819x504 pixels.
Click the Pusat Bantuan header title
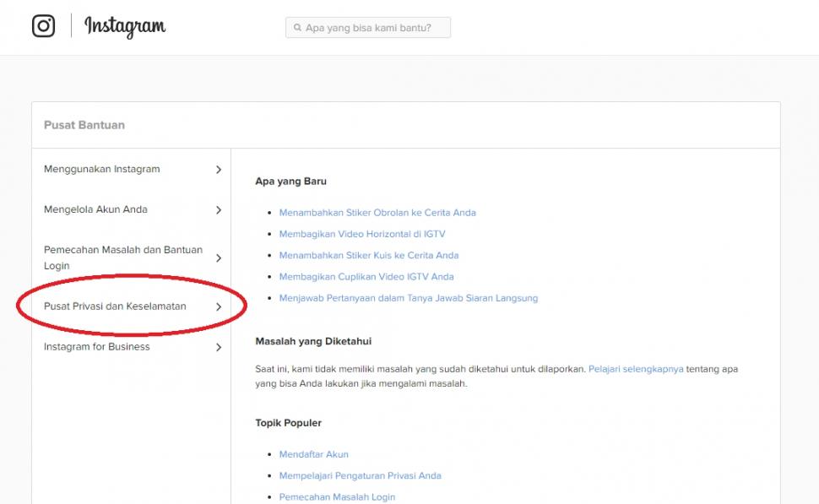point(84,125)
